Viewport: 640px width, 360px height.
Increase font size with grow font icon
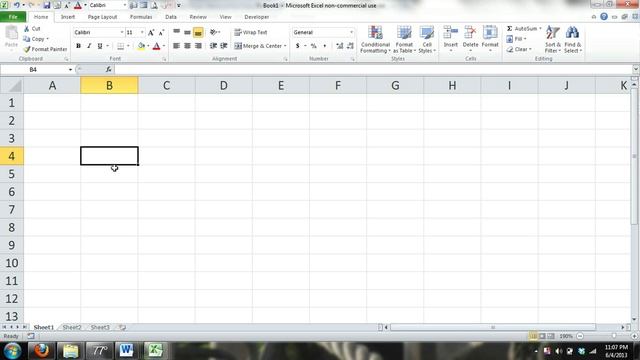(x=151, y=32)
